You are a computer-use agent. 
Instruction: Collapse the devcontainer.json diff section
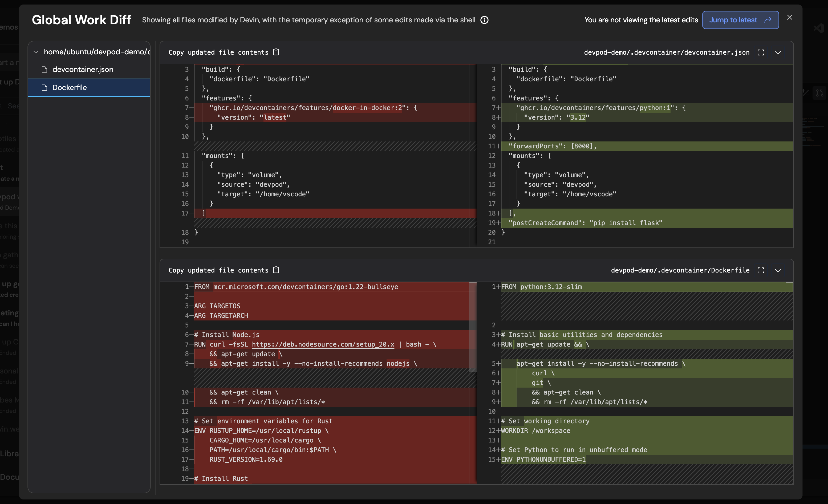778,52
